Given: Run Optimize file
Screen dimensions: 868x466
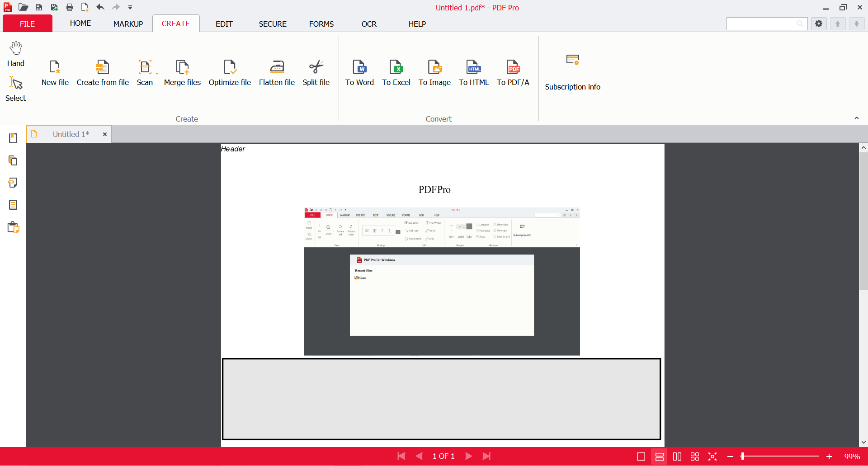Looking at the screenshot, I should click(230, 73).
